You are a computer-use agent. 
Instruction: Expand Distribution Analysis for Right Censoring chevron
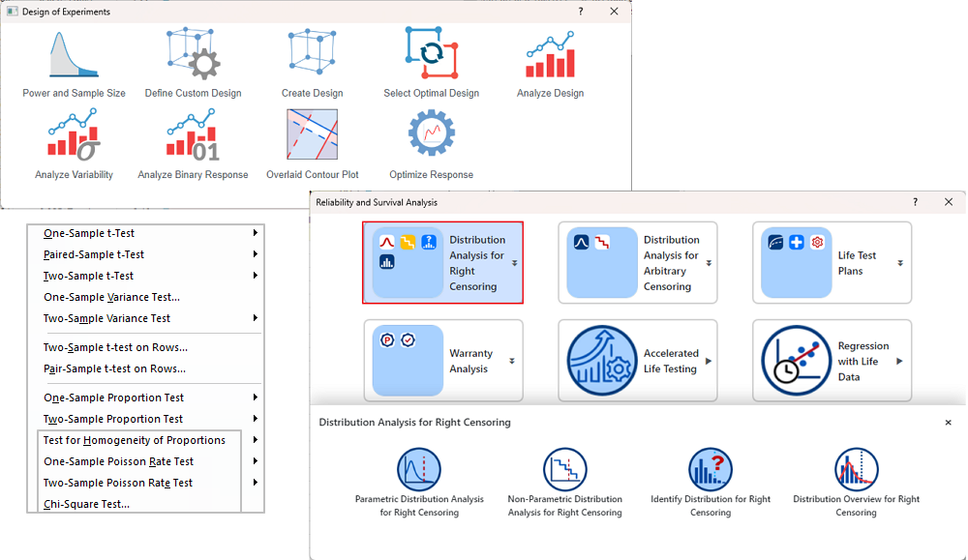tap(514, 263)
